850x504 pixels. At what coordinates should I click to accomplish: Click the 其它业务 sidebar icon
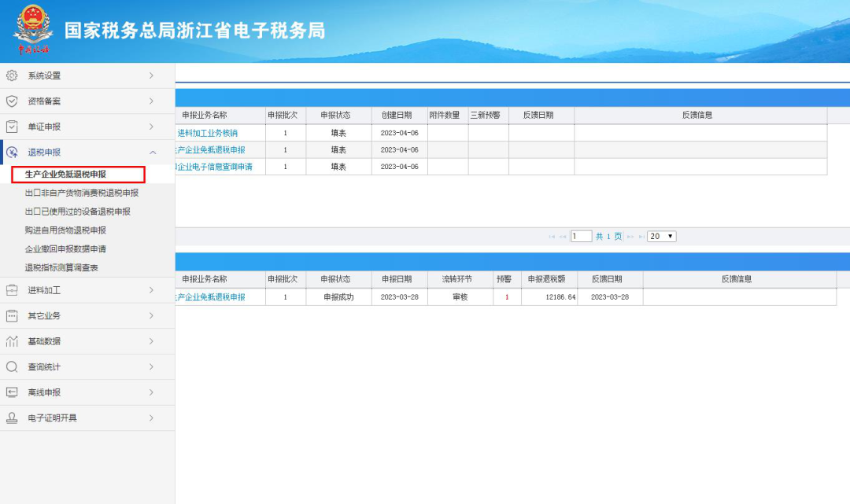tap(11, 315)
